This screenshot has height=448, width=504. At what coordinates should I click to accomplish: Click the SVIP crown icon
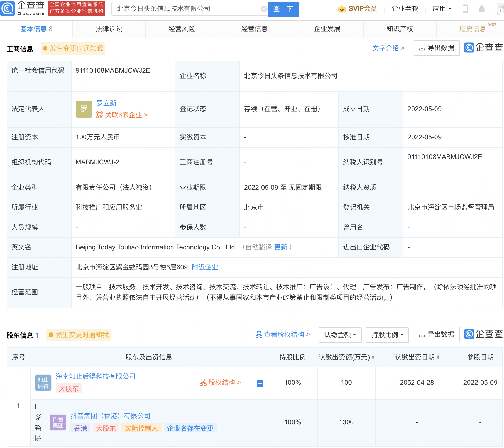342,9
